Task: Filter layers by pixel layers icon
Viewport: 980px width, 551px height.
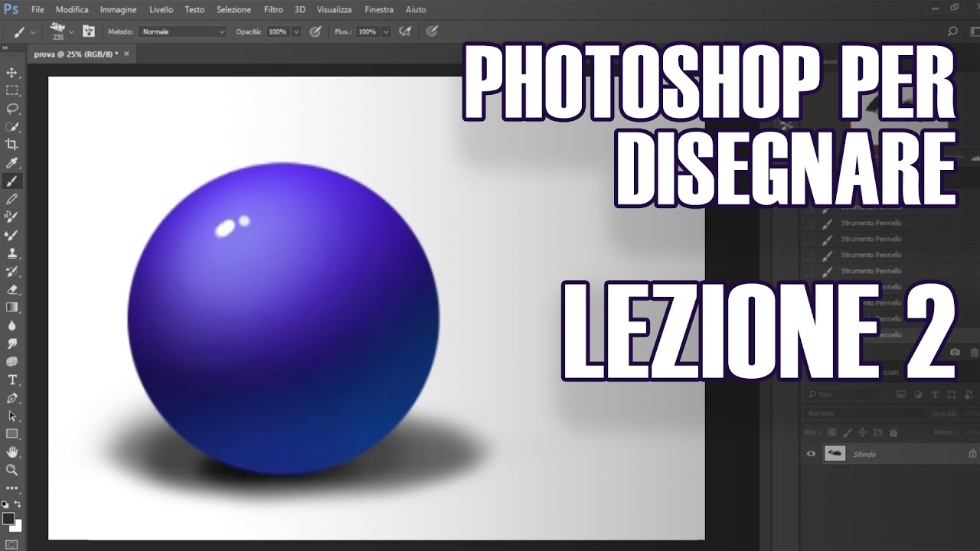Action: (900, 395)
